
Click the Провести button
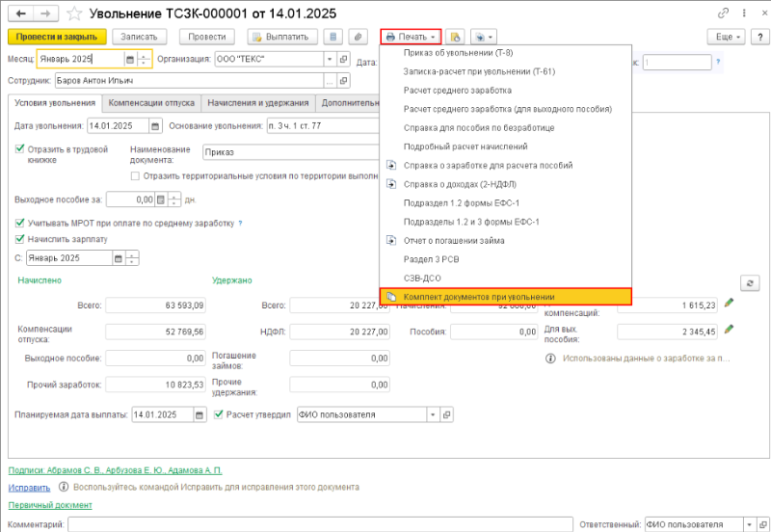pyautogui.click(x=207, y=37)
